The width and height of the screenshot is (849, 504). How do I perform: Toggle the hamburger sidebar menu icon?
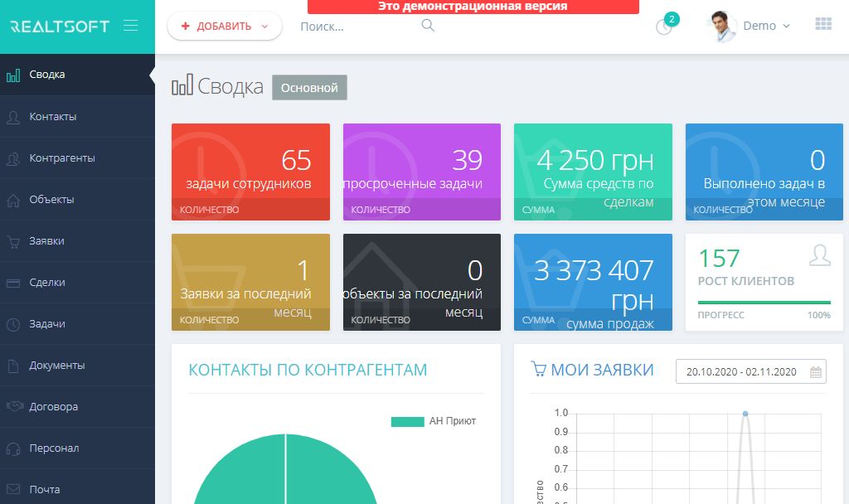[x=130, y=26]
